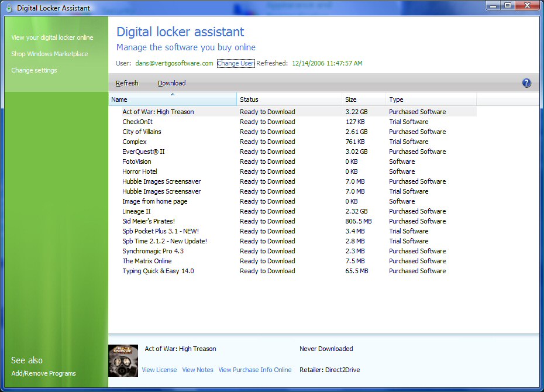Image resolution: width=544 pixels, height=392 pixels.
Task: Click the 3.22 GB size cell
Action: tap(356, 112)
